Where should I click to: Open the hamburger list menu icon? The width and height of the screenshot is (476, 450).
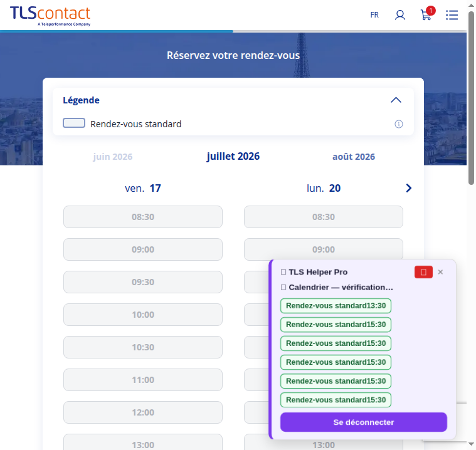pos(452,15)
